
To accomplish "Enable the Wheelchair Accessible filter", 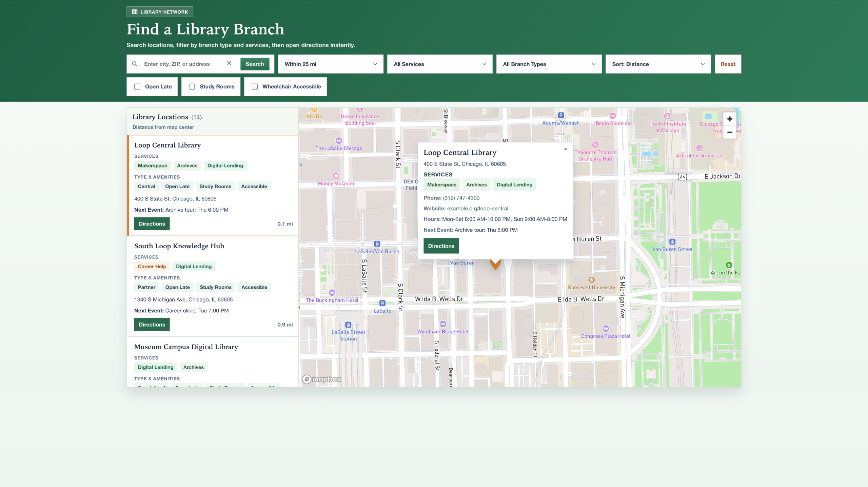I will tap(255, 86).
